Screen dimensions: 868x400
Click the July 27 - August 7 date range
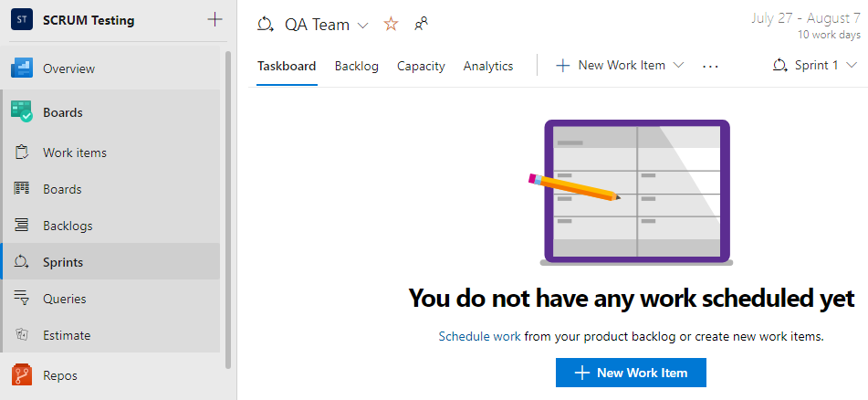pyautogui.click(x=805, y=18)
